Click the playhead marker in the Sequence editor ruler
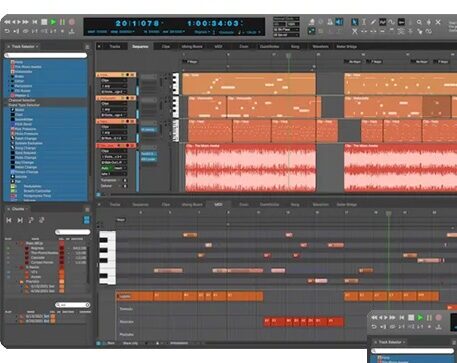The image size is (457, 363). click(x=289, y=55)
